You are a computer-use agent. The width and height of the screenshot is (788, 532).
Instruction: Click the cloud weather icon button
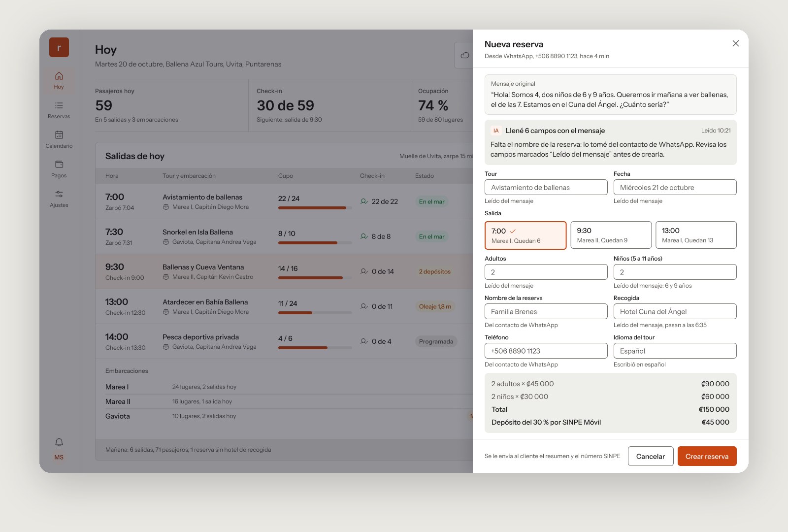pyautogui.click(x=464, y=55)
